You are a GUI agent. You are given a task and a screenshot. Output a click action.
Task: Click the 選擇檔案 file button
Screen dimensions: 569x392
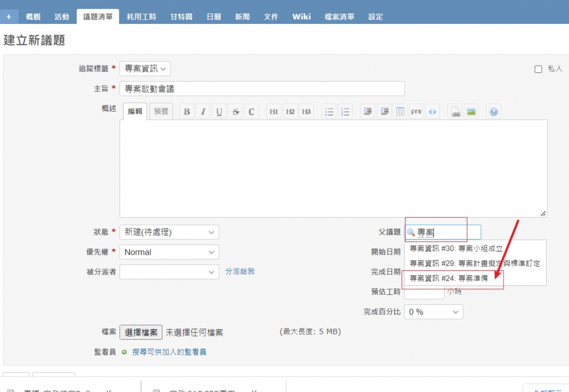pyautogui.click(x=141, y=332)
